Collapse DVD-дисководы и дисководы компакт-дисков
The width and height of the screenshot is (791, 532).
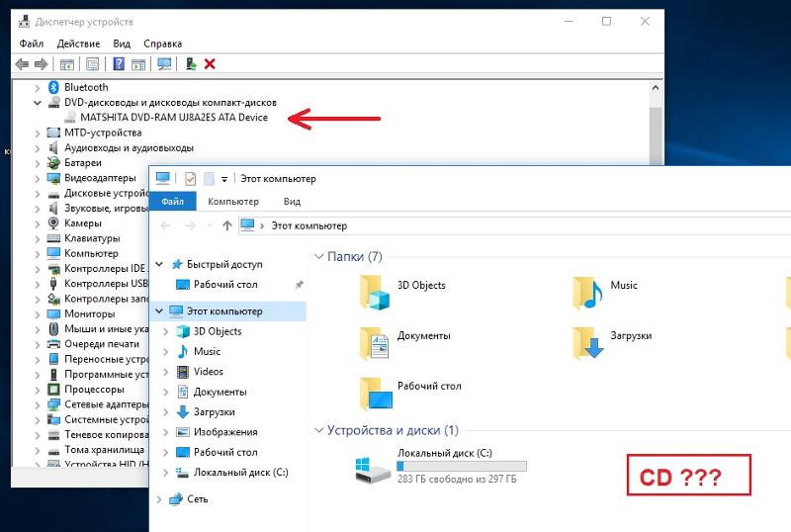[x=38, y=103]
